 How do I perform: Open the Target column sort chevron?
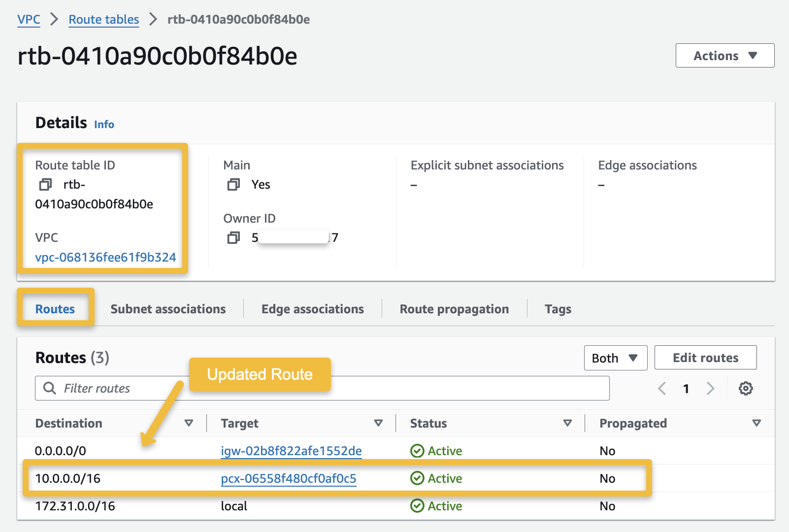click(x=378, y=423)
